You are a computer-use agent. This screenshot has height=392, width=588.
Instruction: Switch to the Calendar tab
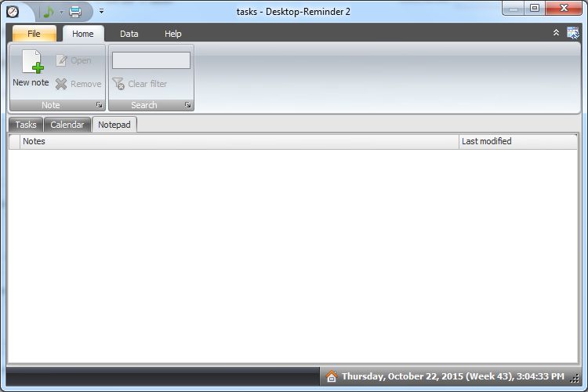tap(67, 125)
